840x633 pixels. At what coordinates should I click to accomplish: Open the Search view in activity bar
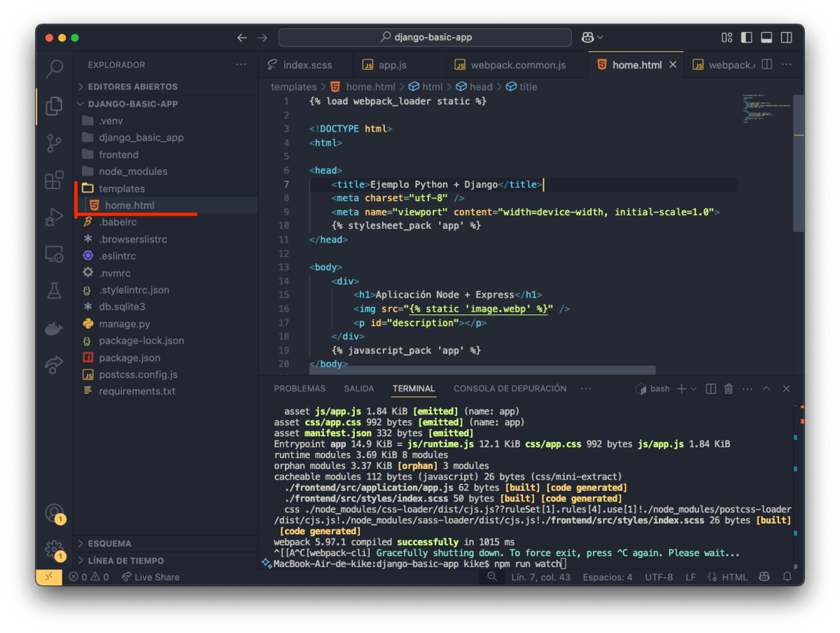[54, 68]
